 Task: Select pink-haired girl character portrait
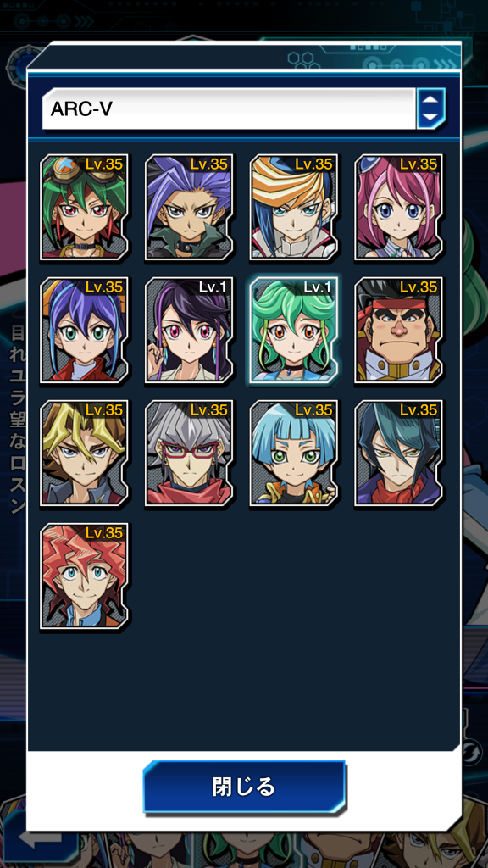(x=399, y=207)
